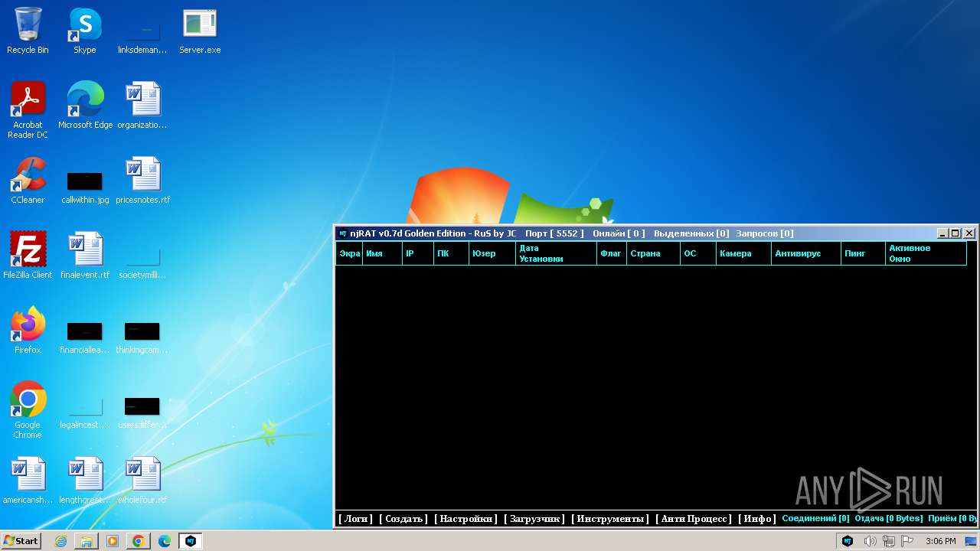
Task: Open the File Explorer taskbar icon
Action: [87, 541]
